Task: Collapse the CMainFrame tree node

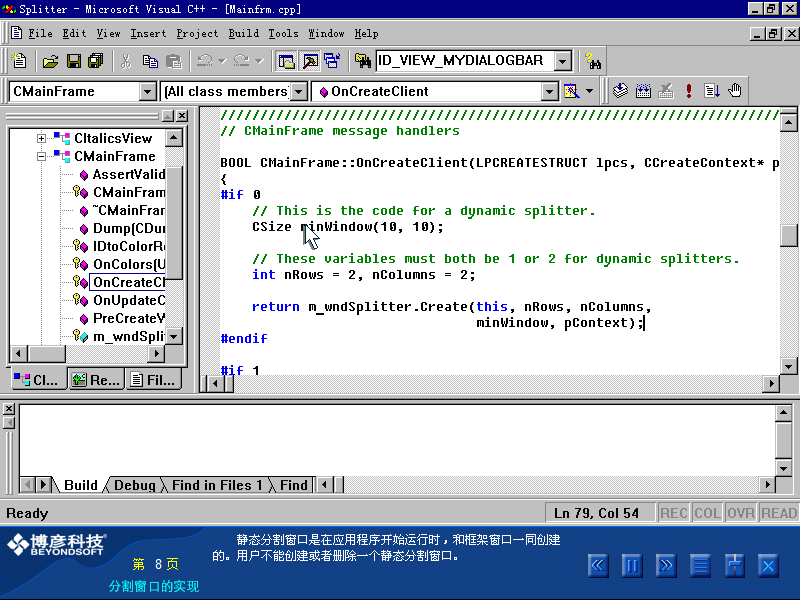Action: pos(42,156)
